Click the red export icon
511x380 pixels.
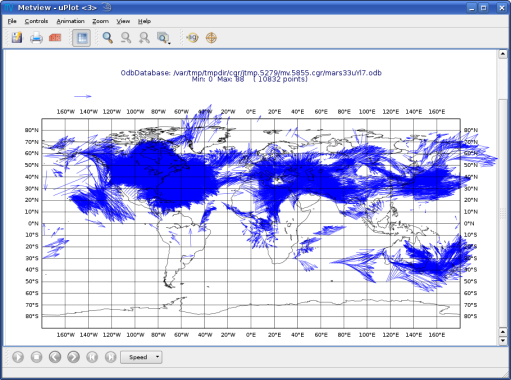(x=55, y=38)
